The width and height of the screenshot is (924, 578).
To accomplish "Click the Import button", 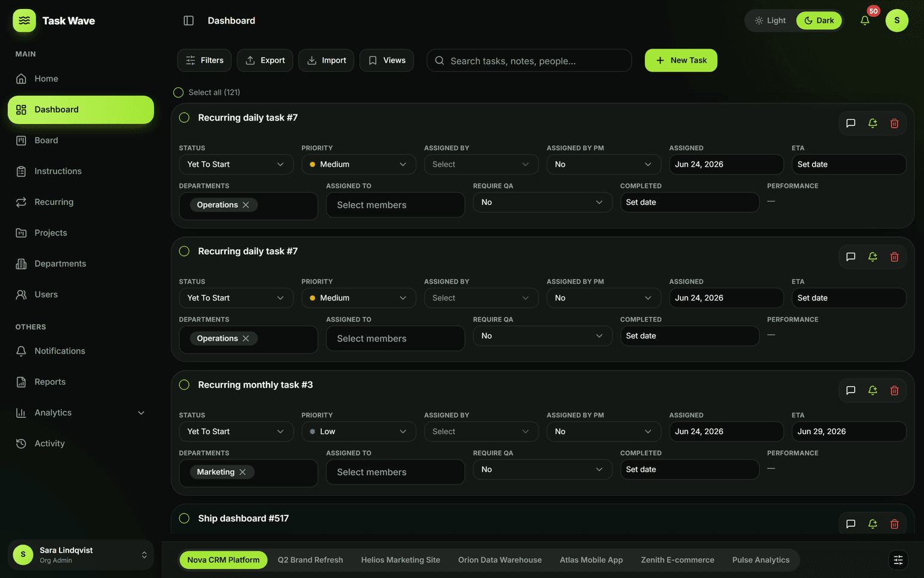I will pyautogui.click(x=326, y=60).
